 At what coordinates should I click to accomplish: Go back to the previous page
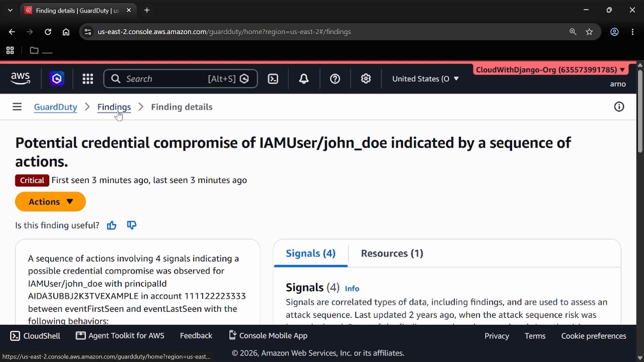click(12, 32)
